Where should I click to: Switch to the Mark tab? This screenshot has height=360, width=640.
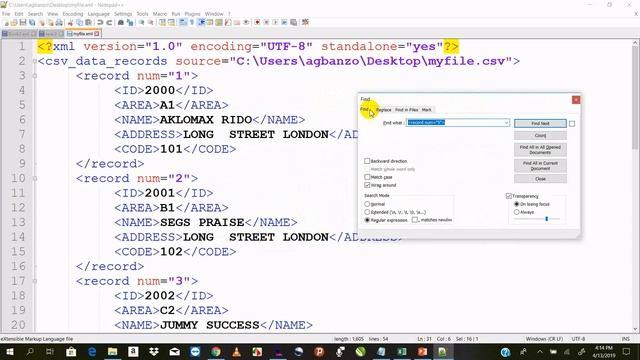tap(427, 110)
